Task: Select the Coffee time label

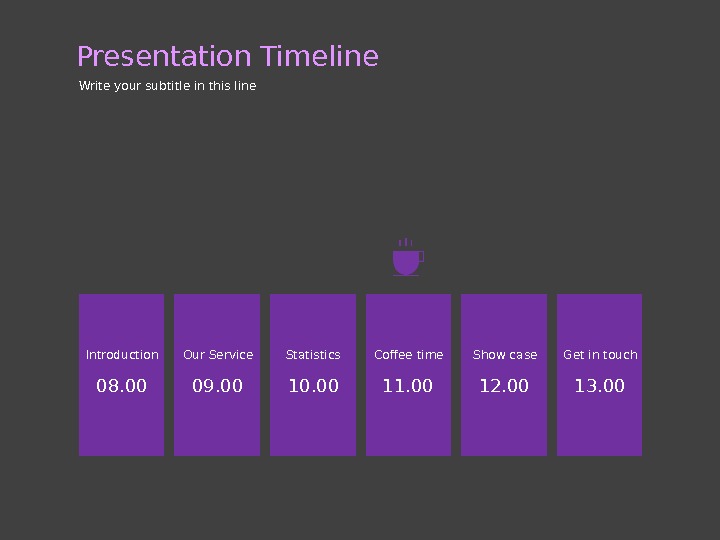Action: pyautogui.click(x=408, y=355)
